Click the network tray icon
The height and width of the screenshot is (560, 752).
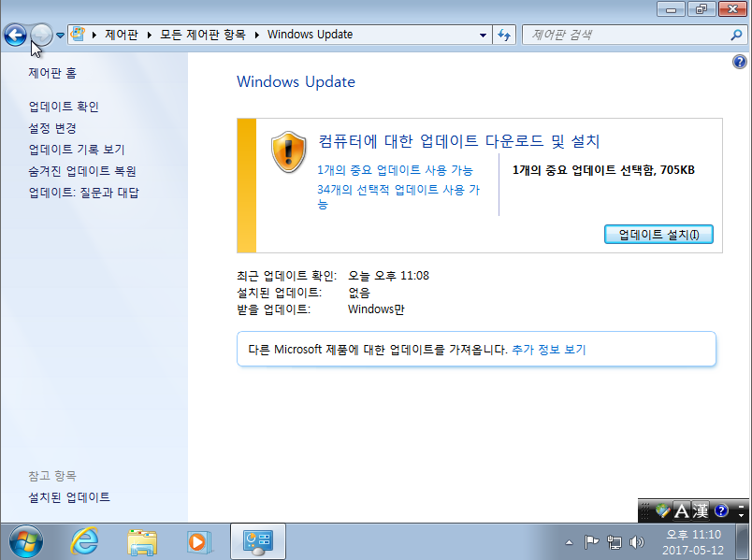(x=614, y=542)
